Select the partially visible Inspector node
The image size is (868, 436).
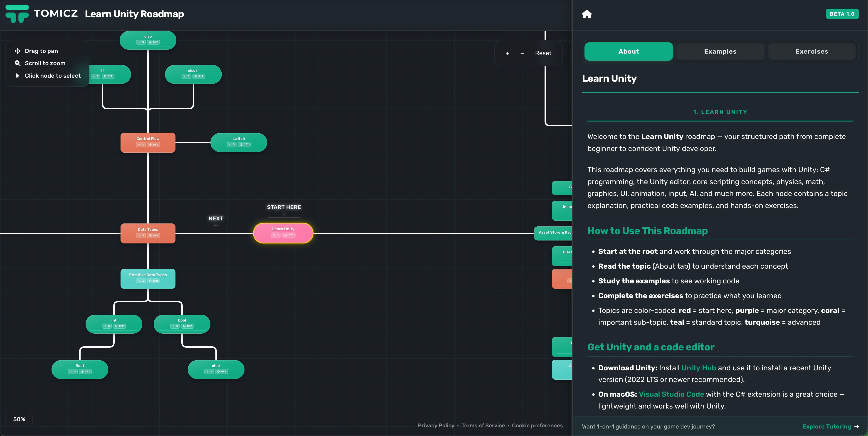point(562,211)
